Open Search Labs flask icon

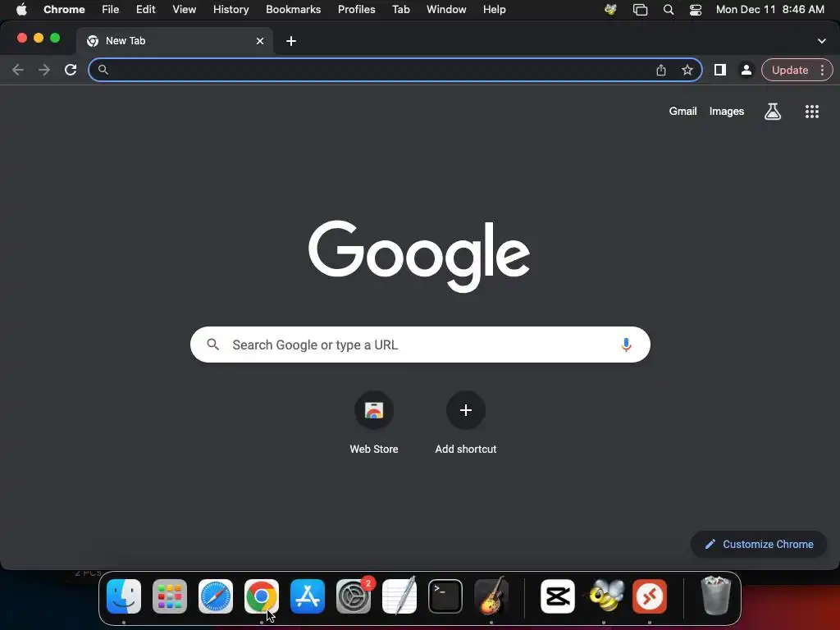(x=773, y=112)
